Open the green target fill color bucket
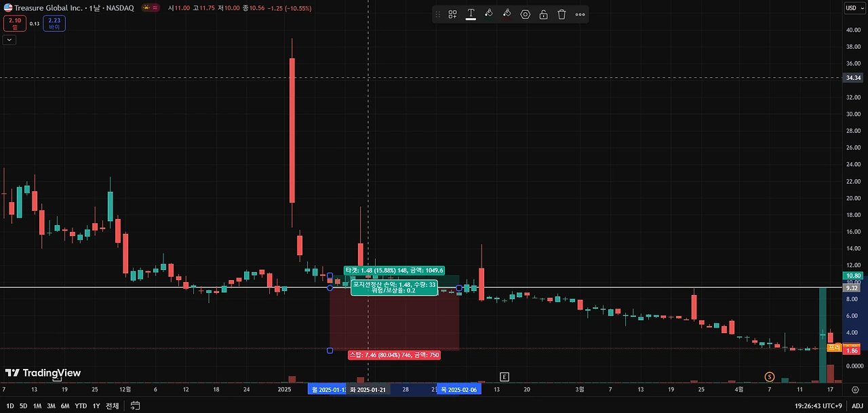 coord(488,14)
